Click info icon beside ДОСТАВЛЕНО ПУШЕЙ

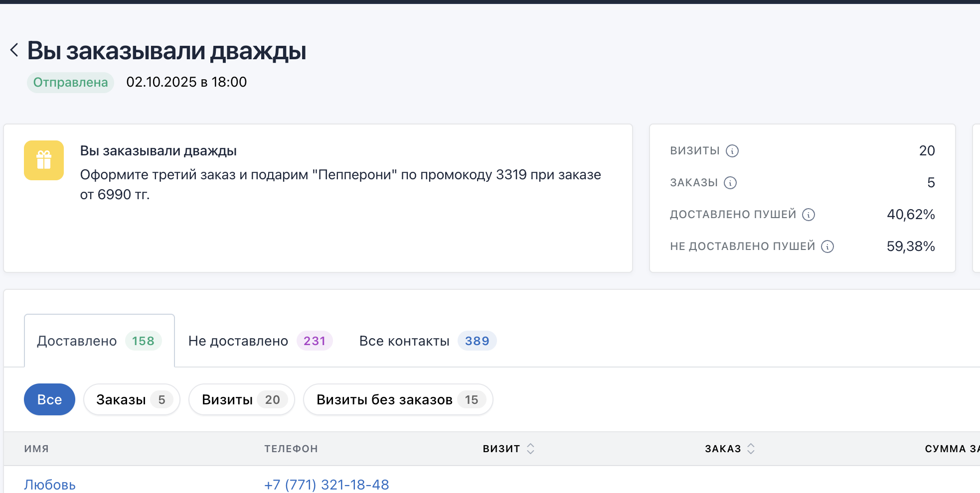coord(808,215)
